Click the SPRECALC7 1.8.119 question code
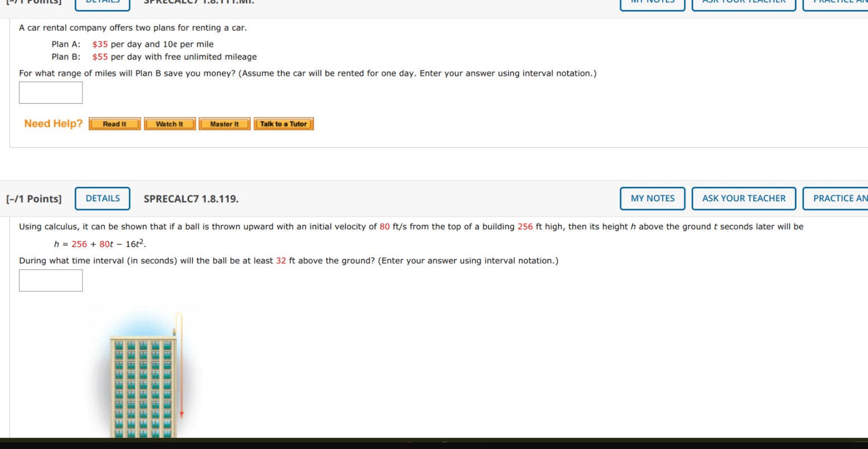868x449 pixels. (191, 199)
